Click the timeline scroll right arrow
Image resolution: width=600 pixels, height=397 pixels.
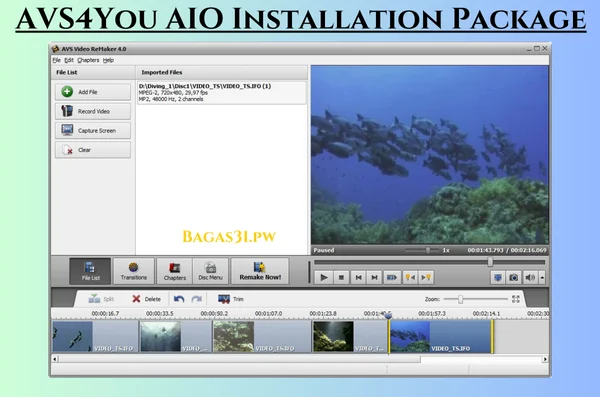pyautogui.click(x=545, y=359)
